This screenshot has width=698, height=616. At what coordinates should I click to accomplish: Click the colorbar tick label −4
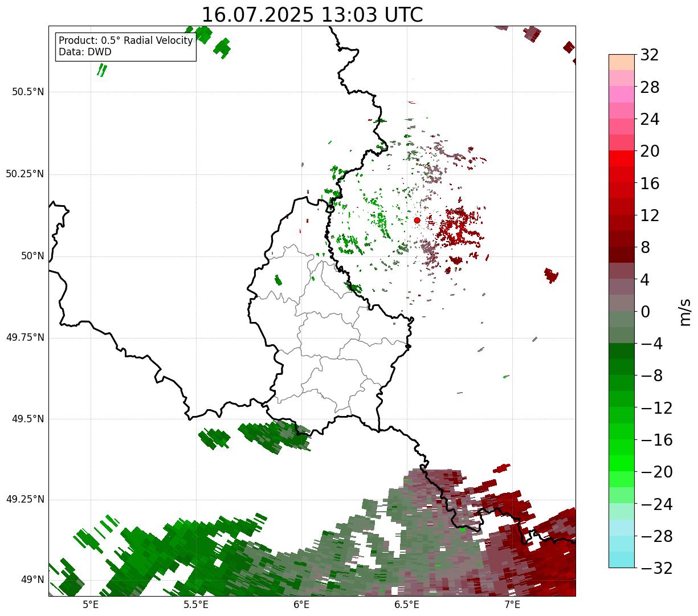click(x=651, y=344)
